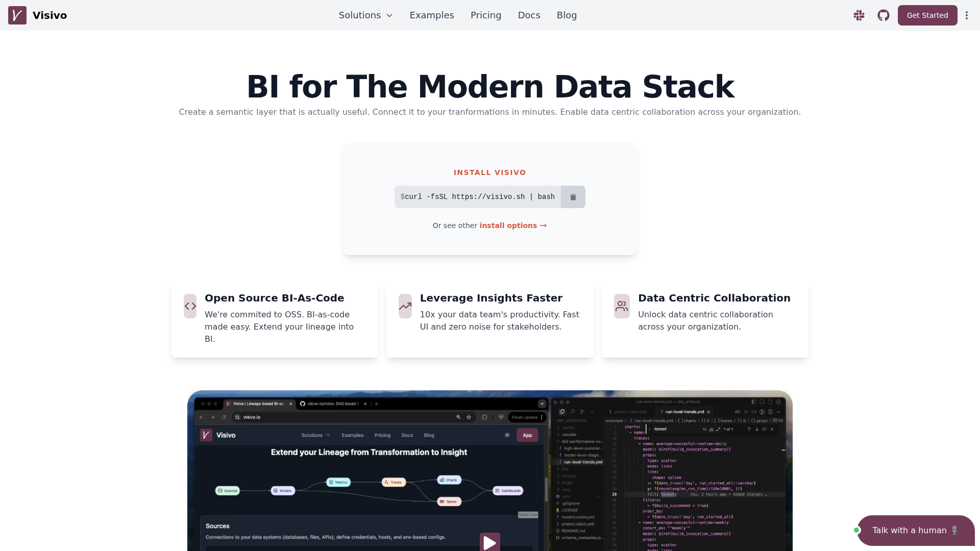The width and height of the screenshot is (980, 551).
Task: Go to the Examples page
Action: pyautogui.click(x=432, y=15)
